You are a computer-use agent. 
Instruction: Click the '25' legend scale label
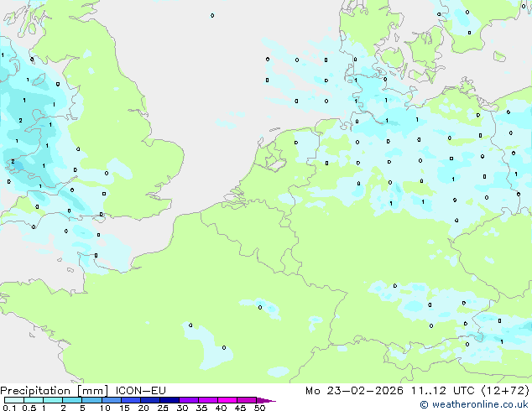point(163,408)
